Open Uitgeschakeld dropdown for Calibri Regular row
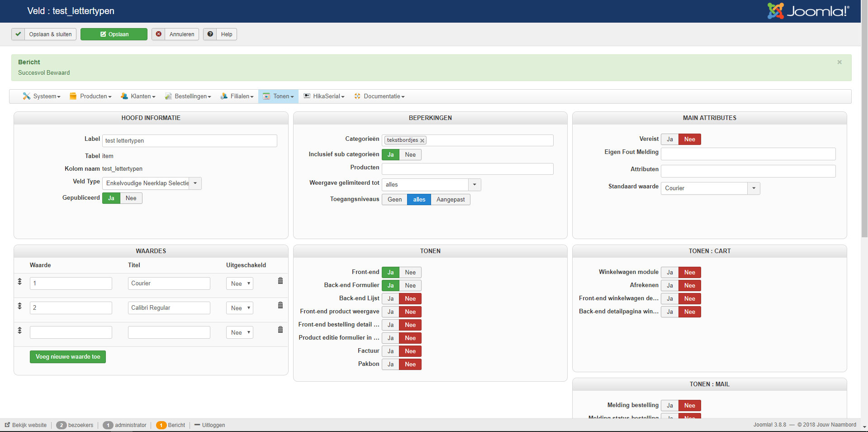This screenshot has width=868, height=432. point(240,308)
